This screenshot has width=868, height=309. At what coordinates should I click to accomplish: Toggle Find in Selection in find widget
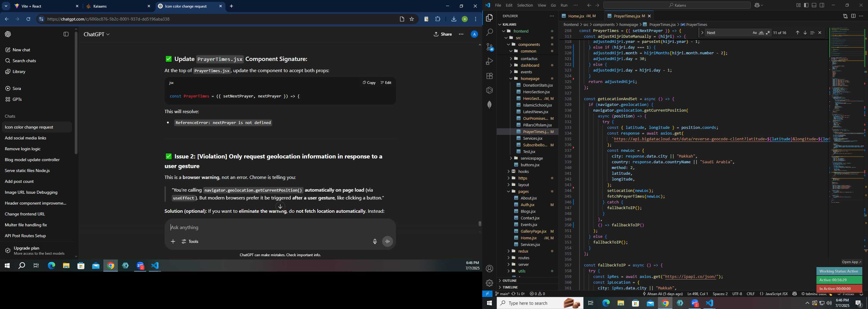click(x=812, y=33)
